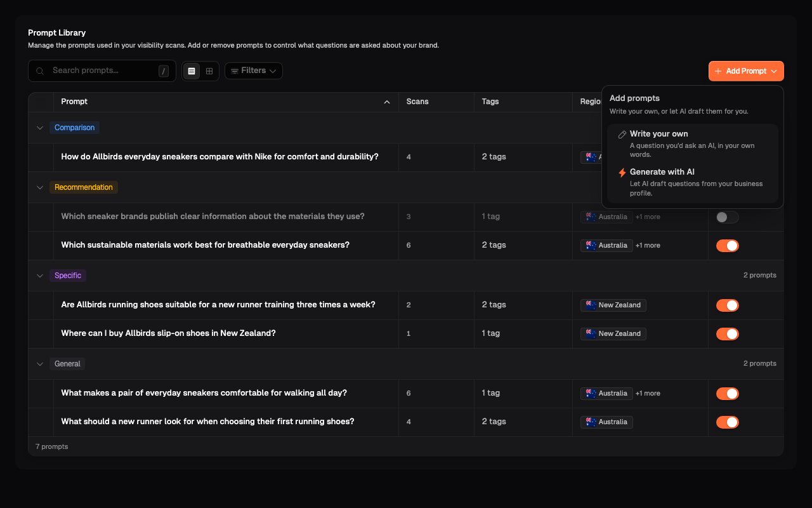Sort by the Prompt column header
812x508 pixels.
coord(226,102)
